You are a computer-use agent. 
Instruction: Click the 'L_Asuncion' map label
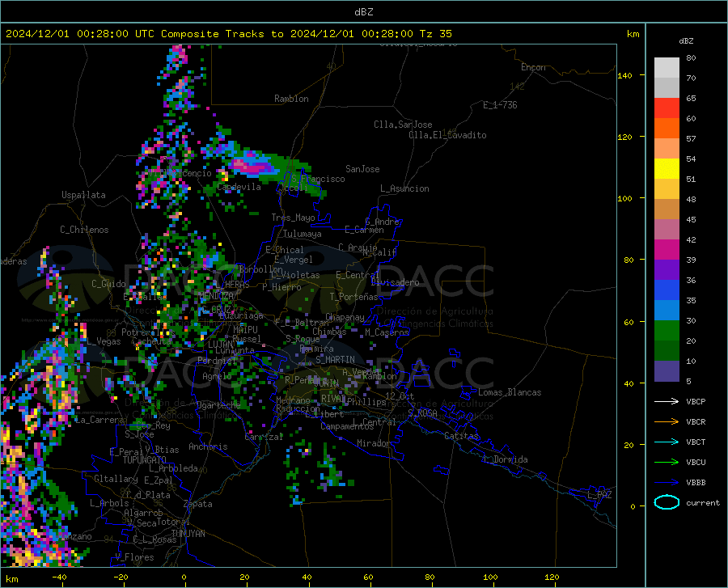404,188
